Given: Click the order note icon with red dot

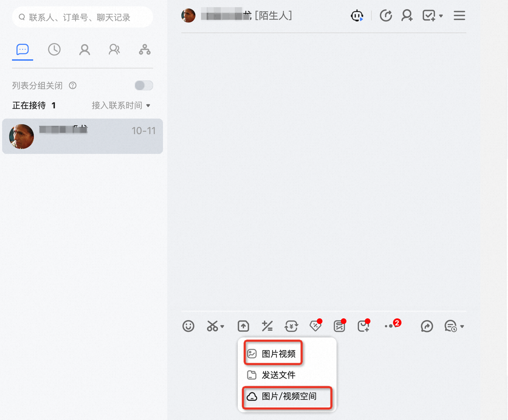Looking at the screenshot, I should click(339, 325).
